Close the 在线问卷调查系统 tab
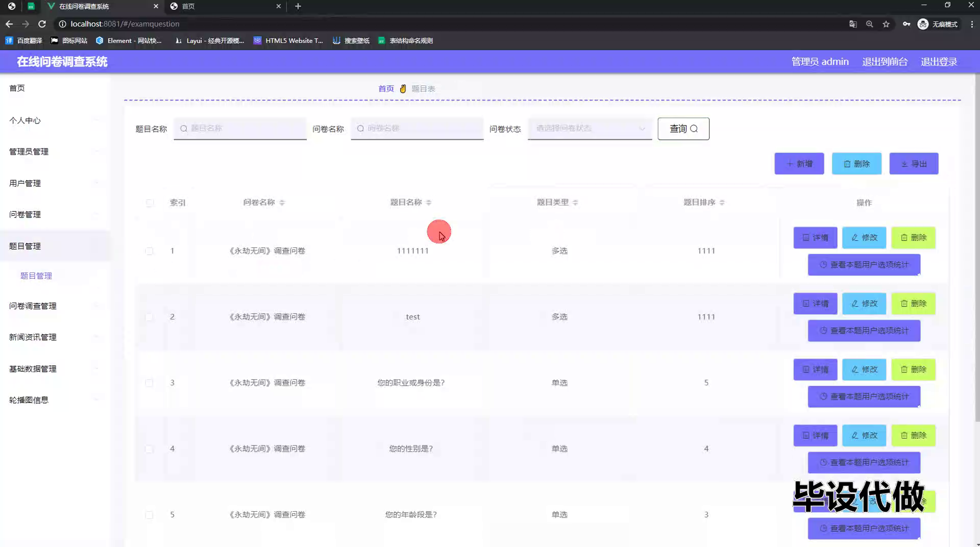Screen dimensions: 980x547 (x=156, y=6)
